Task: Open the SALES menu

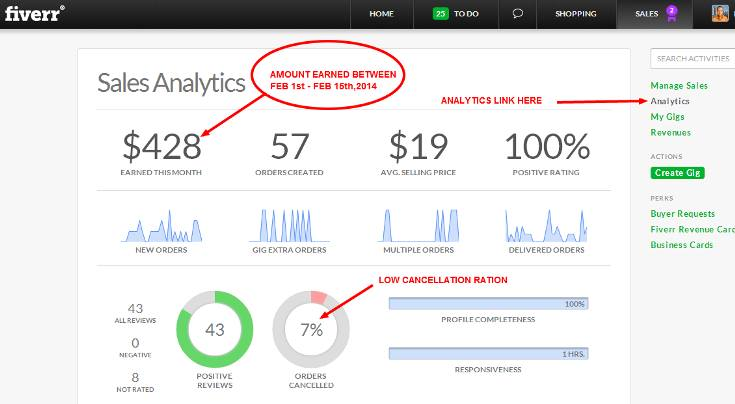Action: tap(647, 14)
